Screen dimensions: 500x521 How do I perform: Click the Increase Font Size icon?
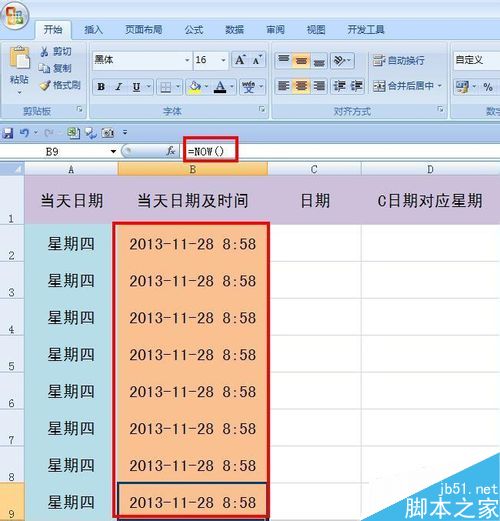pyautogui.click(x=240, y=60)
